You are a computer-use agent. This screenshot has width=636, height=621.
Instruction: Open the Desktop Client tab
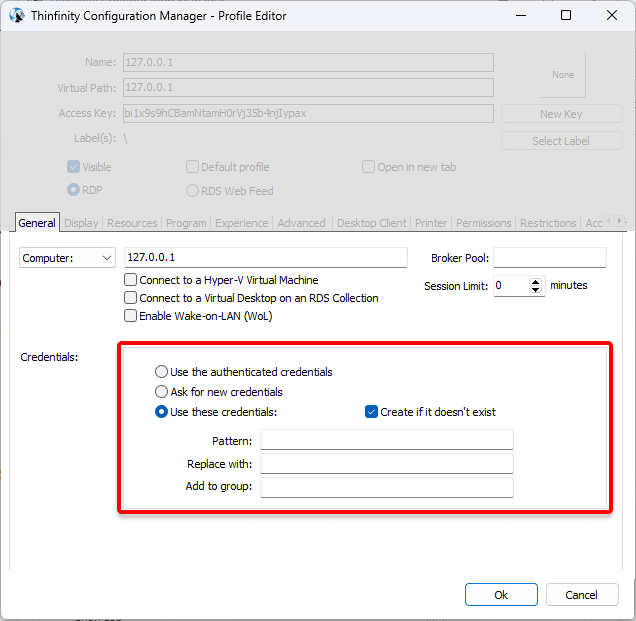click(x=372, y=223)
